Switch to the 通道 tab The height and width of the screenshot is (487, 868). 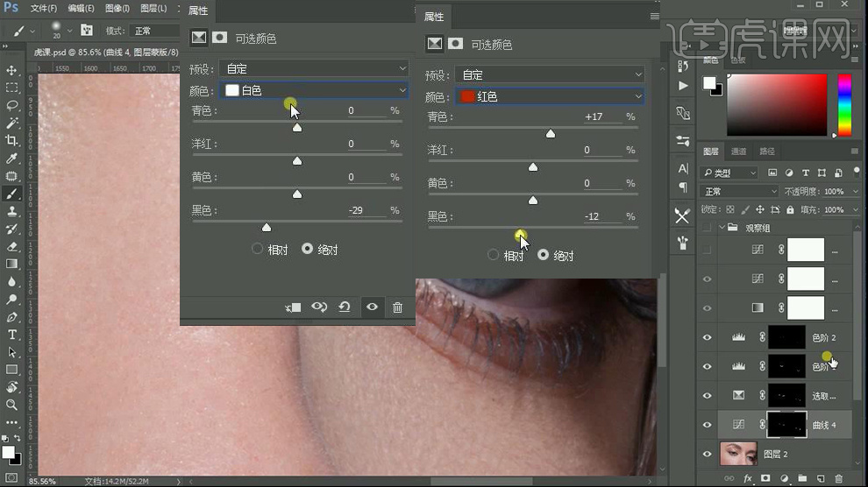pyautogui.click(x=738, y=151)
